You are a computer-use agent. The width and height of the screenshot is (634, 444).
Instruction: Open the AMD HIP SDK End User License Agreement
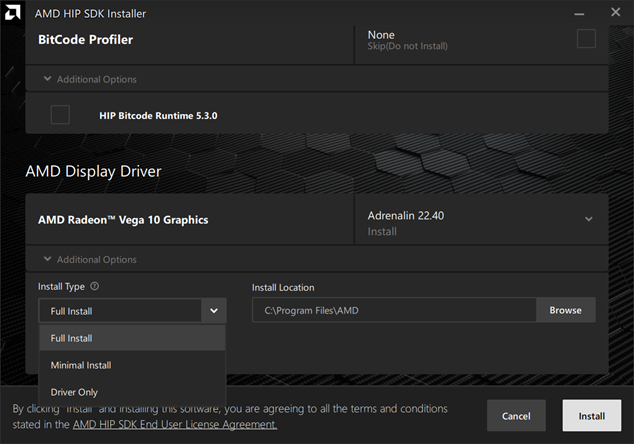[174, 424]
